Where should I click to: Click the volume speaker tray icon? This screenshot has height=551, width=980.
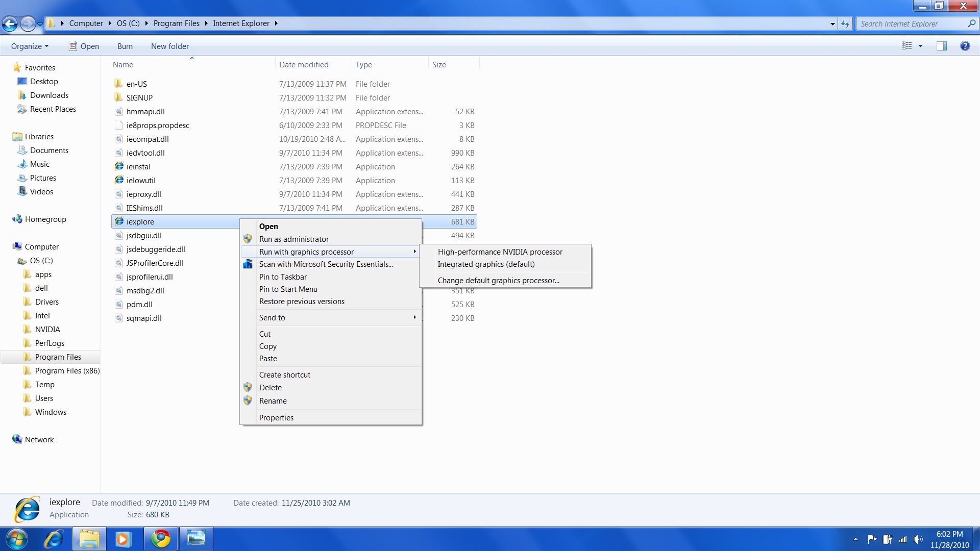[918, 539]
